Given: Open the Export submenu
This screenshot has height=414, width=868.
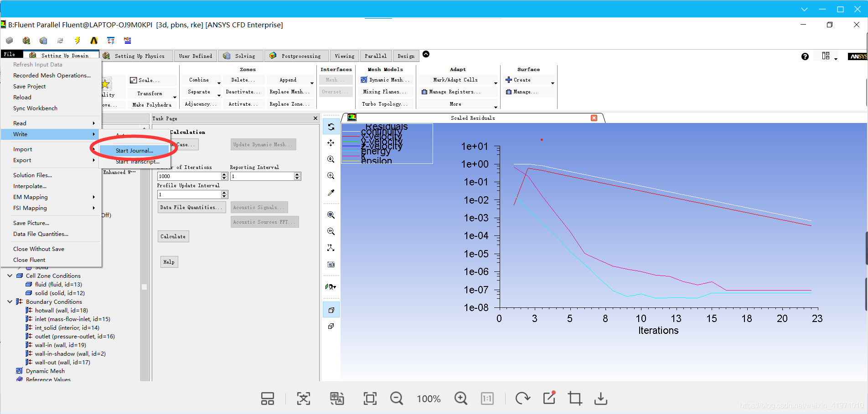Looking at the screenshot, I should click(x=51, y=160).
